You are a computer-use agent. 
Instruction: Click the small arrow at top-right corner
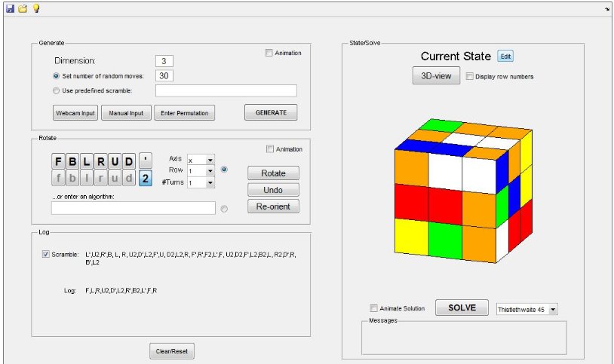[607, 9]
